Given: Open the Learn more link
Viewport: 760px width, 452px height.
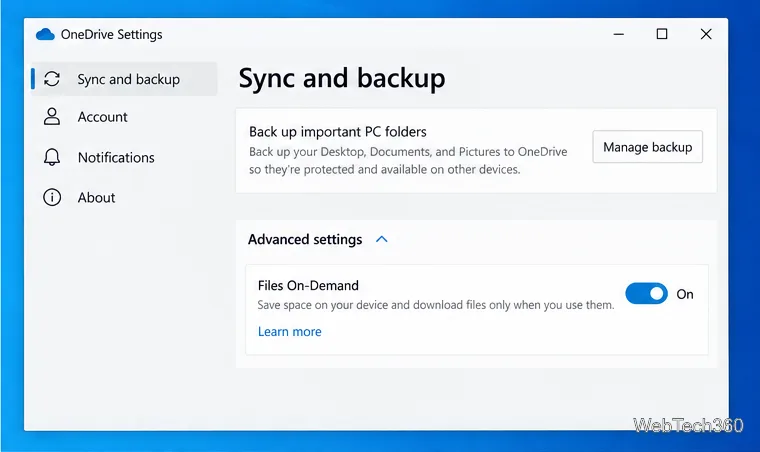Looking at the screenshot, I should (289, 331).
